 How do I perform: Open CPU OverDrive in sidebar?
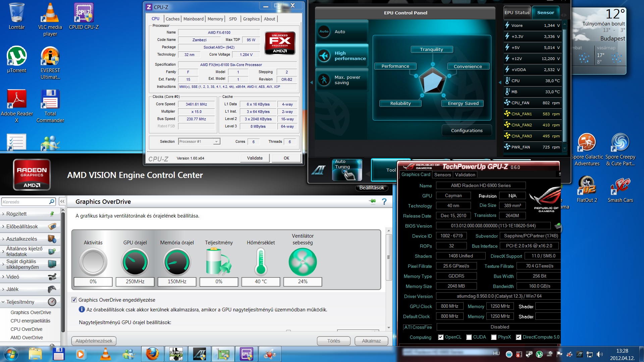tap(26, 329)
